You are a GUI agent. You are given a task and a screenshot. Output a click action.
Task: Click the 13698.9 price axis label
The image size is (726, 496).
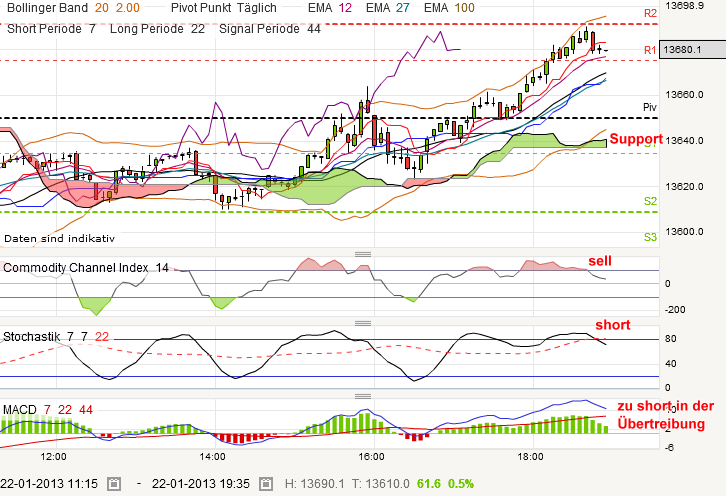tap(684, 6)
